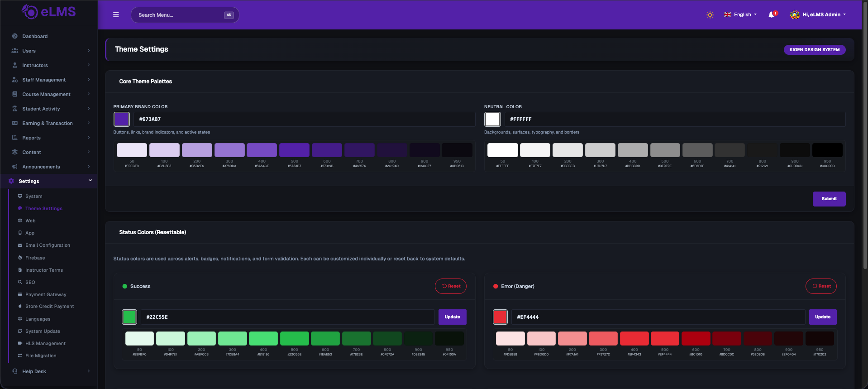Screen dimensions: 868x389
Task: Click the Instructors sidebar icon
Action: click(x=15, y=65)
